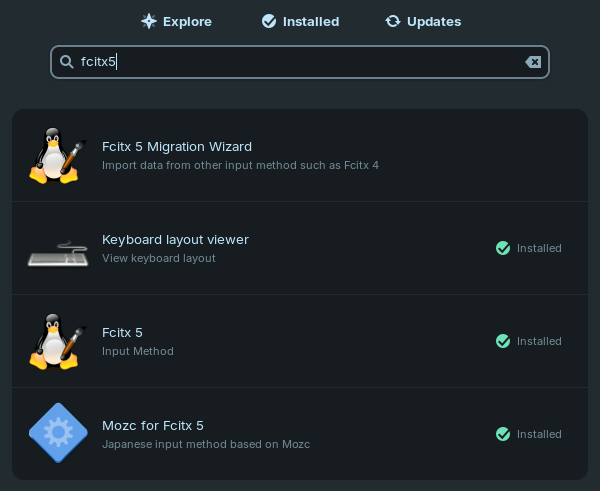
Task: Click Installed checkmark for Keyboard layout viewer
Action: [x=503, y=248]
